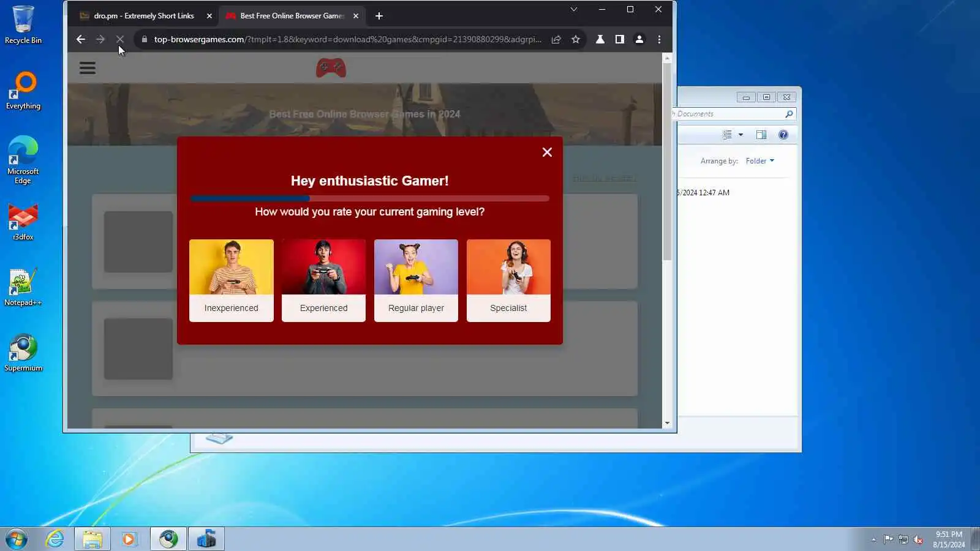Viewport: 980px width, 551px height.
Task: Click the last pinned taskbar application icon
Action: [x=206, y=539]
